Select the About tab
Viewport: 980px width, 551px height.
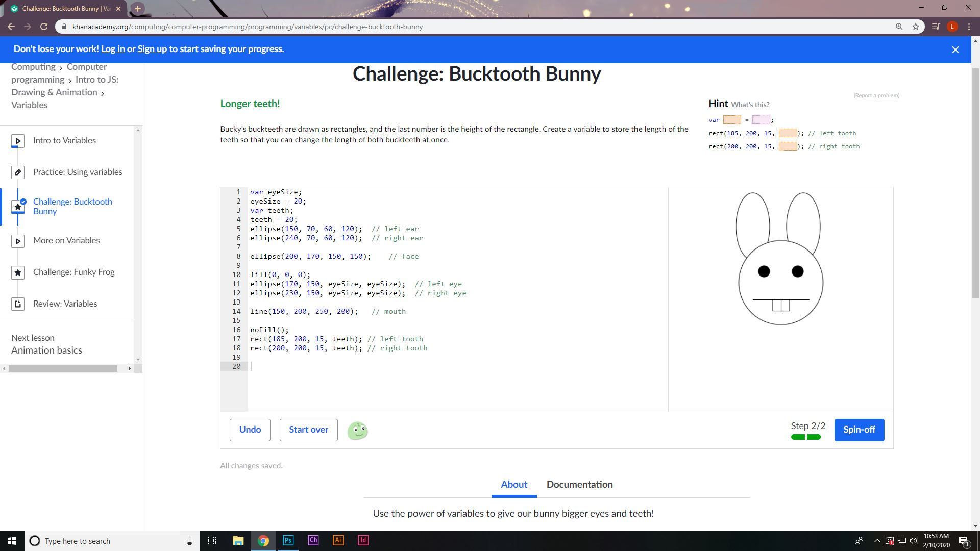[513, 484]
